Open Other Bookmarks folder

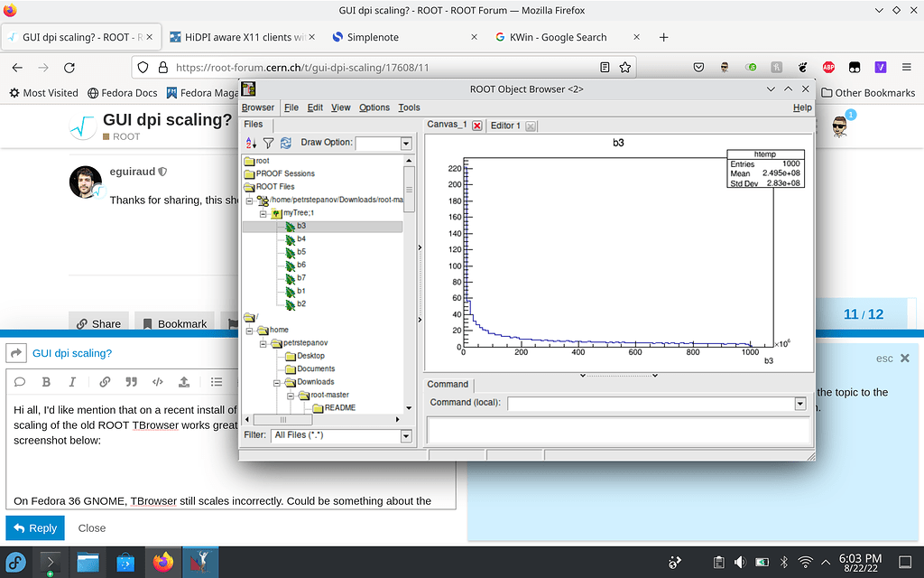tap(868, 93)
